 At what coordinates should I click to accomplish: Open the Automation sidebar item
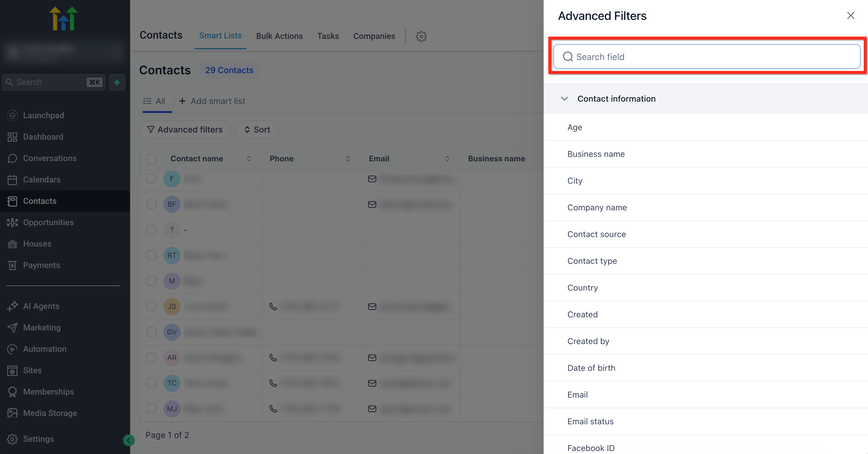(45, 349)
